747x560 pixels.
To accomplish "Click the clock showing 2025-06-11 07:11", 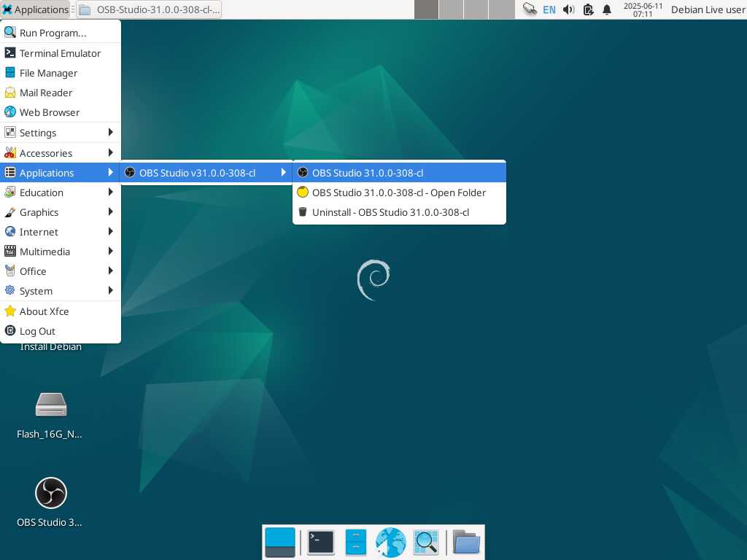I will 643,9.
